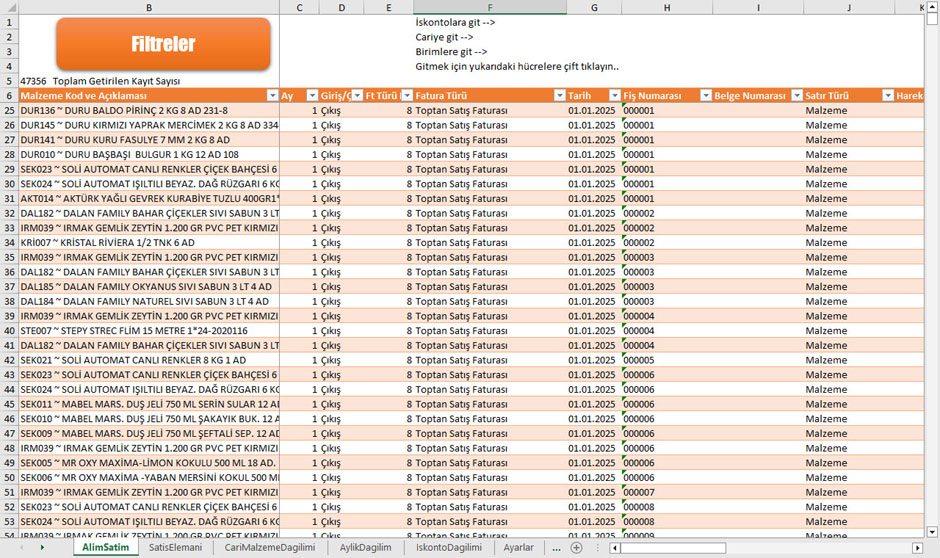Viewport: 940px width, 558px height.
Task: Show more sheet tabs with ellipsis
Action: point(556,548)
